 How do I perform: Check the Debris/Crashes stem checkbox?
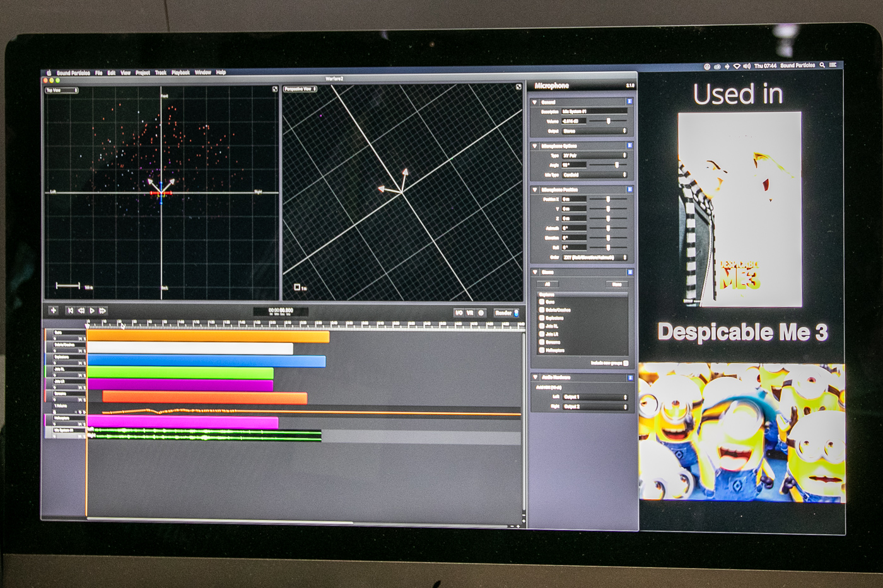541,309
